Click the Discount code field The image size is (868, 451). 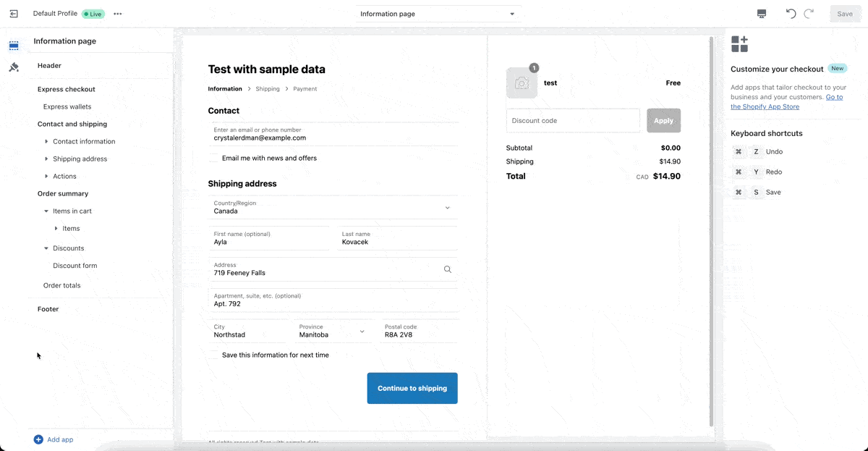click(x=573, y=121)
